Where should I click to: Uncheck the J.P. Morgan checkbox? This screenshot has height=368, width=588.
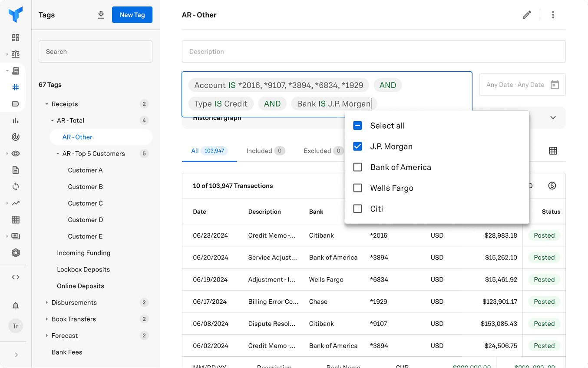click(357, 146)
